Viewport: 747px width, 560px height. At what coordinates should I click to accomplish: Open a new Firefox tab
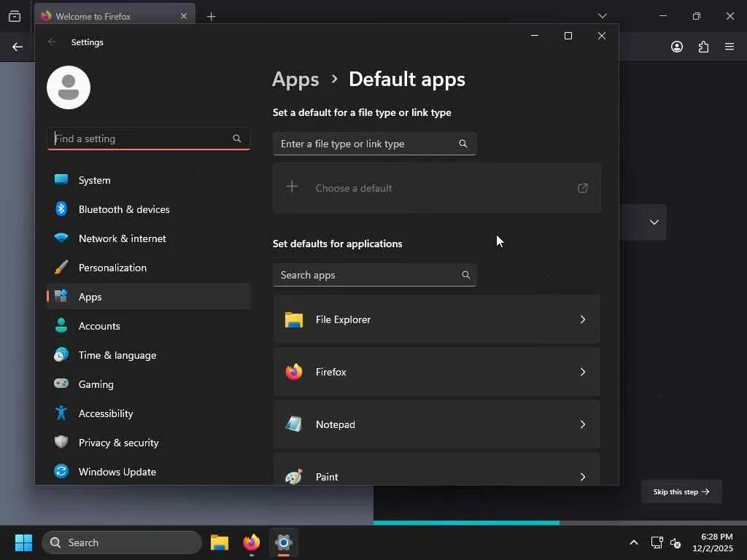point(212,17)
